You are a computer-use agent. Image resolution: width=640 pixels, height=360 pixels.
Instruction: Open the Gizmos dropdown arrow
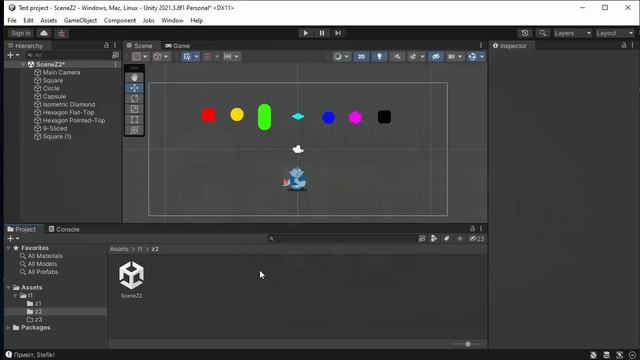482,57
